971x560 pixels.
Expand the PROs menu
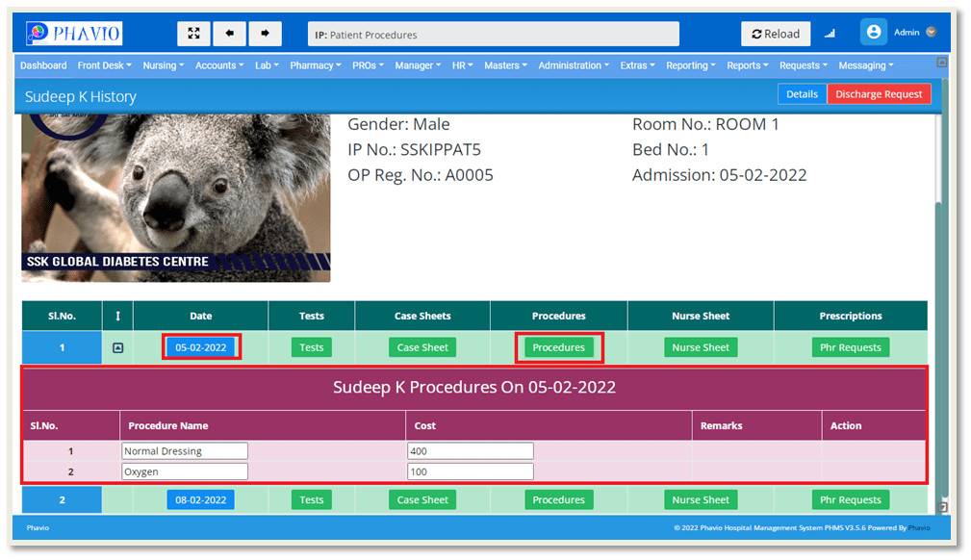click(x=368, y=65)
